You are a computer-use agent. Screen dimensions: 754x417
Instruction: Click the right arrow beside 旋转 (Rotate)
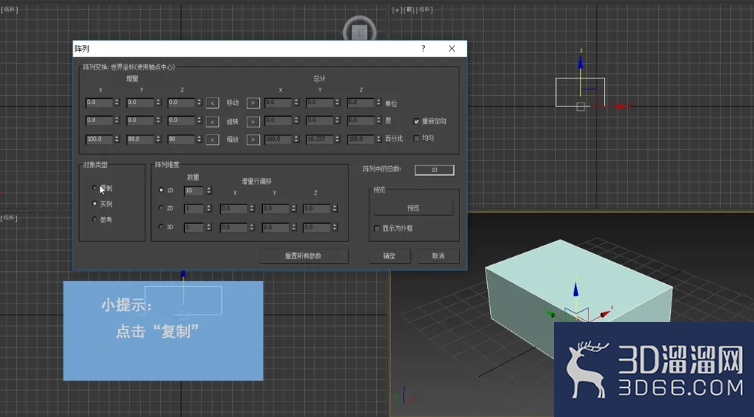click(253, 122)
